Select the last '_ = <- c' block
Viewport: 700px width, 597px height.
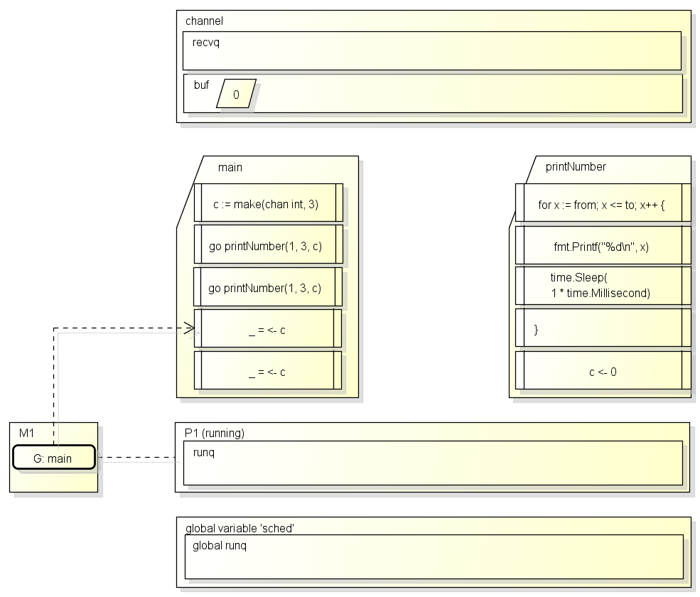(268, 370)
